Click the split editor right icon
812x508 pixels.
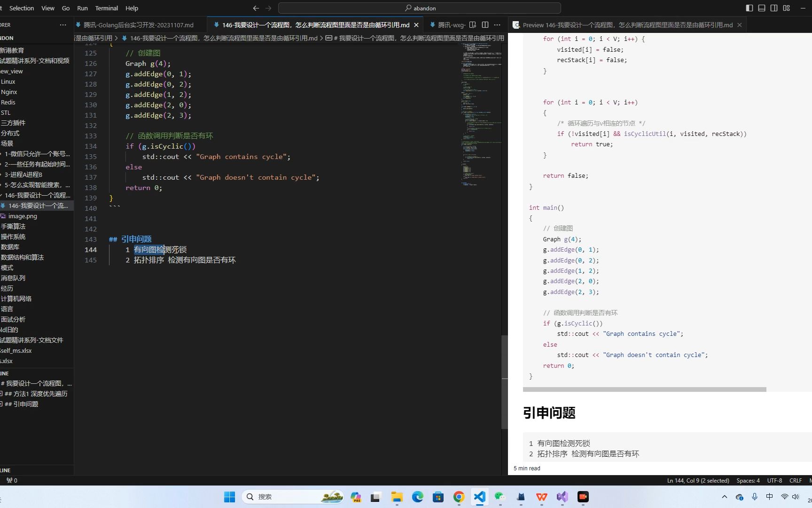pyautogui.click(x=485, y=25)
